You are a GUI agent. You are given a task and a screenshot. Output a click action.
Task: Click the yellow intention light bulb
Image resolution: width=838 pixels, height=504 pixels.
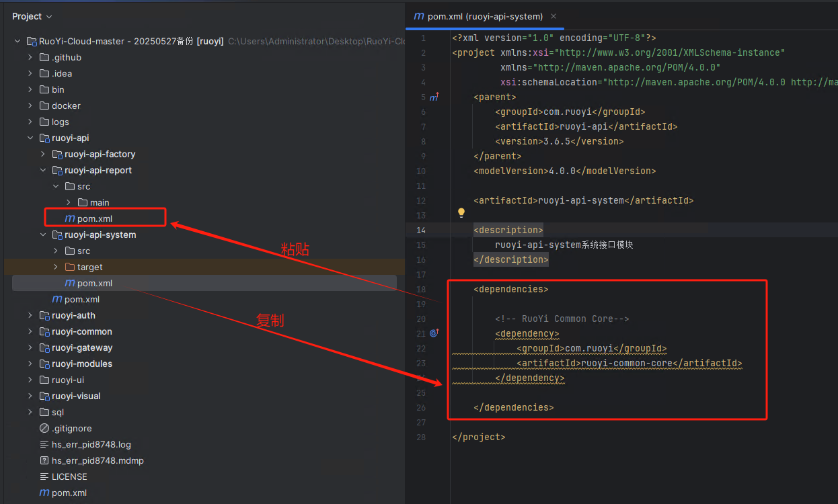click(461, 213)
